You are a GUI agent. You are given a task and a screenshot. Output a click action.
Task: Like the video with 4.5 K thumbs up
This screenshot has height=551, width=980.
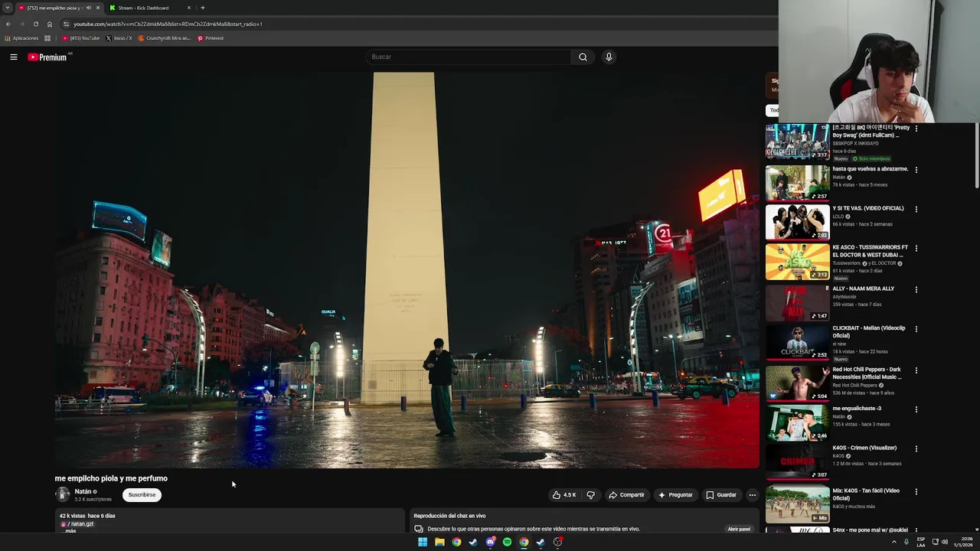pyautogui.click(x=563, y=495)
